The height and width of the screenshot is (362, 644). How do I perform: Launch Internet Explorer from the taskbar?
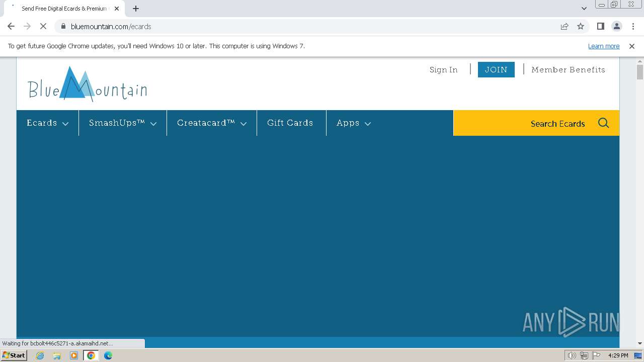click(x=40, y=355)
